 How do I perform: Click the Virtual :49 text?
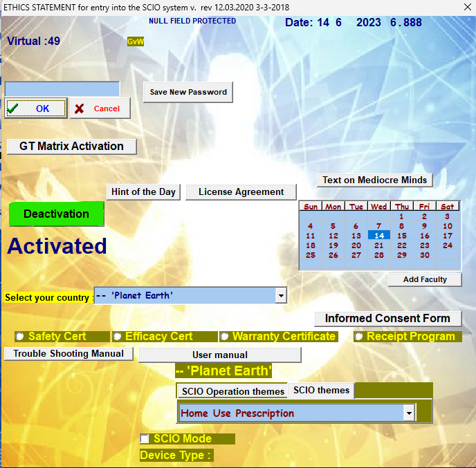[x=33, y=41]
